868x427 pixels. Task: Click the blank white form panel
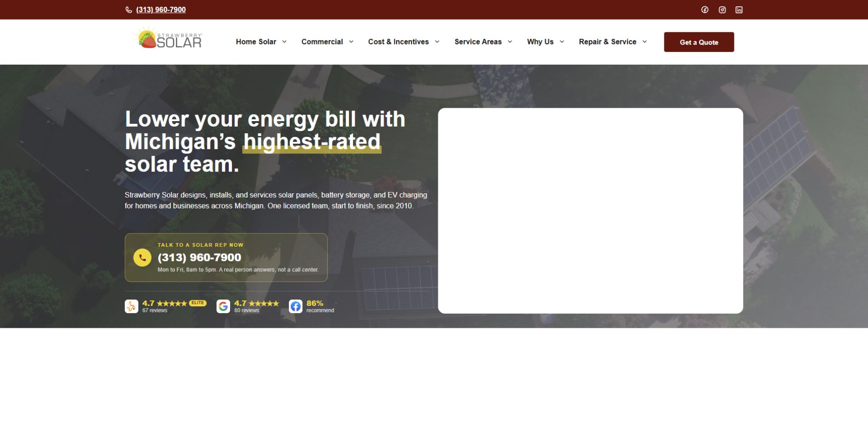(590, 210)
